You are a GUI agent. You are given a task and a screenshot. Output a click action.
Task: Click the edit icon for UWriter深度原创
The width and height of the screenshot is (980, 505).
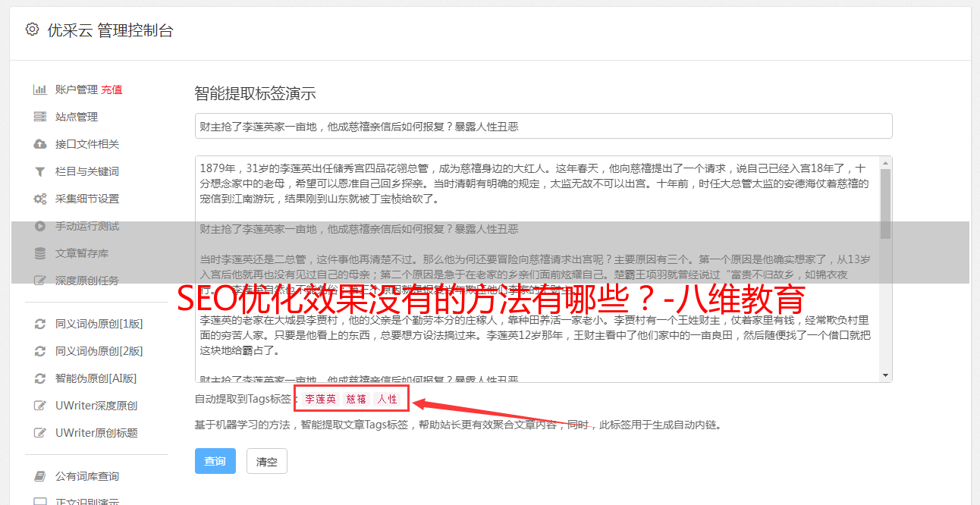[x=40, y=406]
